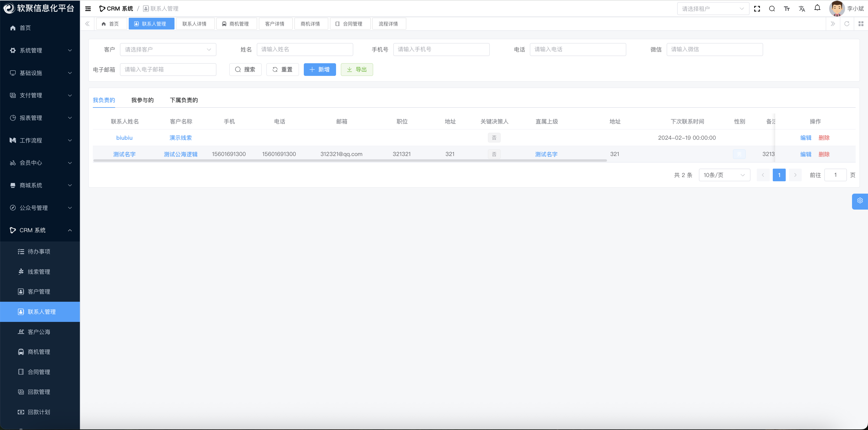868x430 pixels.
Task: Click the blue 新增 button
Action: (319, 69)
